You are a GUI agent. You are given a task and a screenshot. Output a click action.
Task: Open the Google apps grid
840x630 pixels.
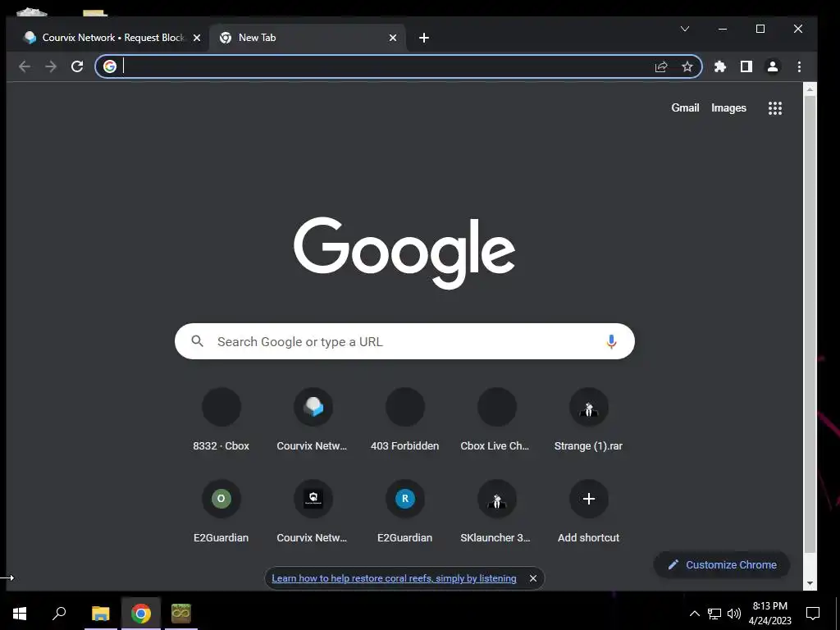tap(774, 108)
